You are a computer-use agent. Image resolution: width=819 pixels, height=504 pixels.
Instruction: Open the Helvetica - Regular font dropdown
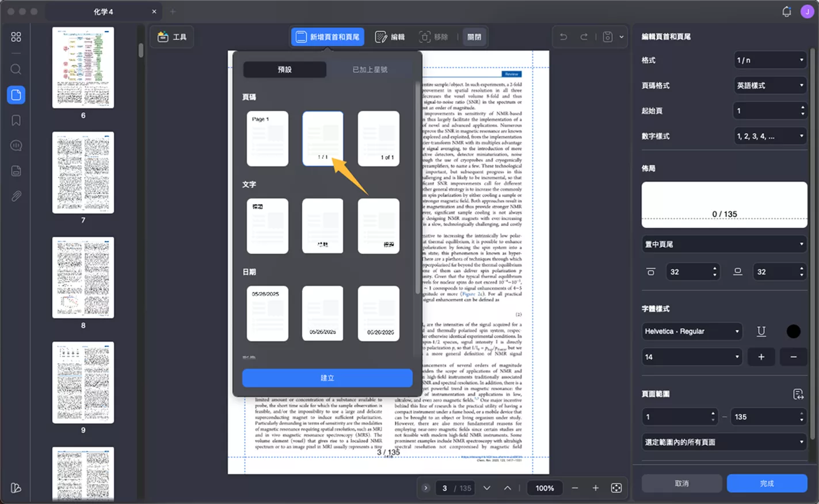coord(692,331)
